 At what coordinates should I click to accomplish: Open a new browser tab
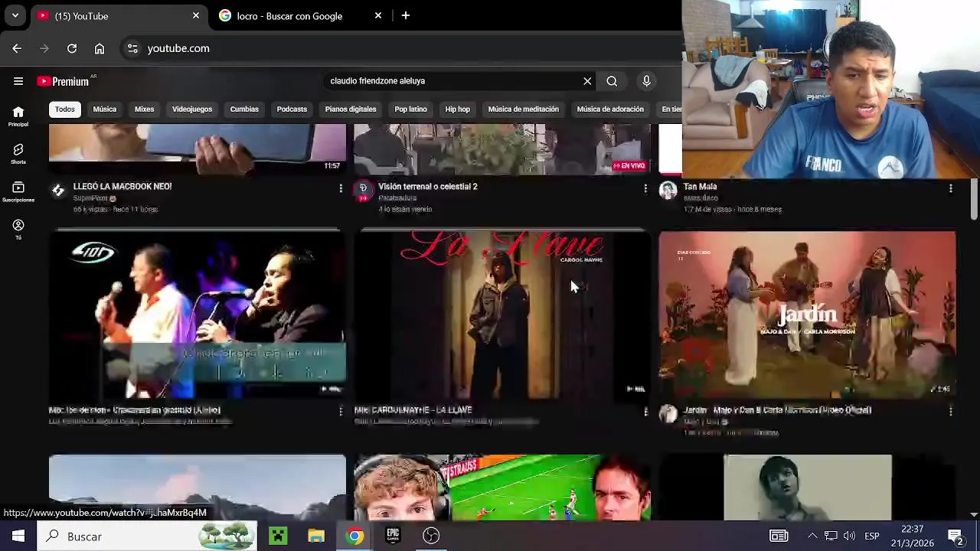406,15
